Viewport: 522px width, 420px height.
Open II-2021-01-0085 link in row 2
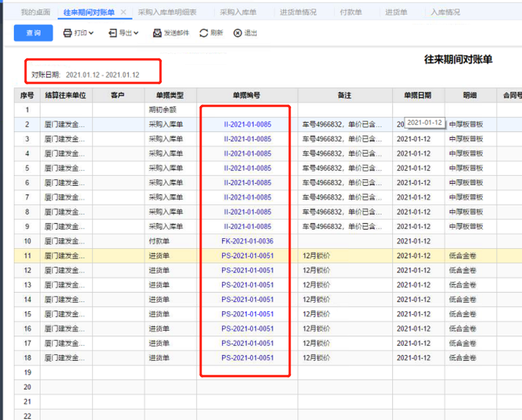pos(248,125)
